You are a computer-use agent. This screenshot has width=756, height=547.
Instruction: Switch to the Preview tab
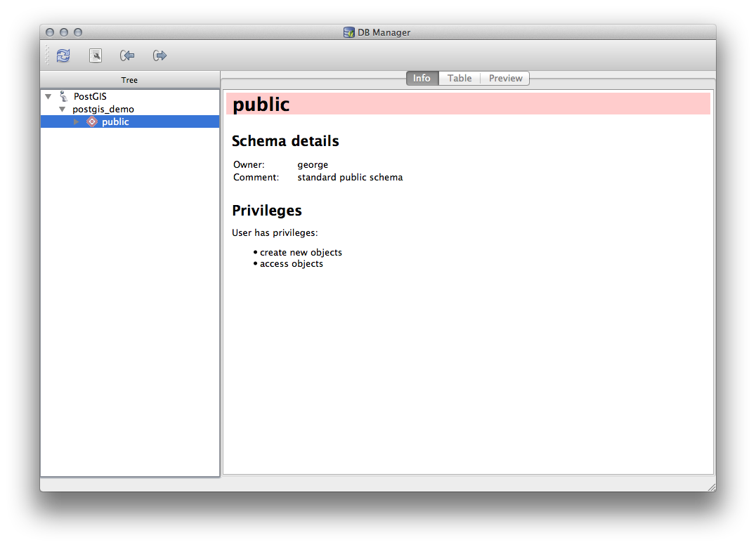pyautogui.click(x=504, y=78)
